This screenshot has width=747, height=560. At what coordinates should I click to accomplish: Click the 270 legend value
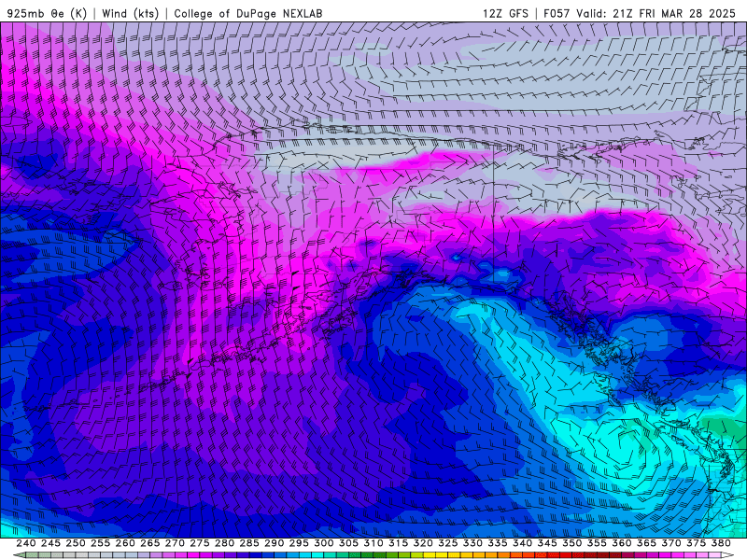point(175,543)
